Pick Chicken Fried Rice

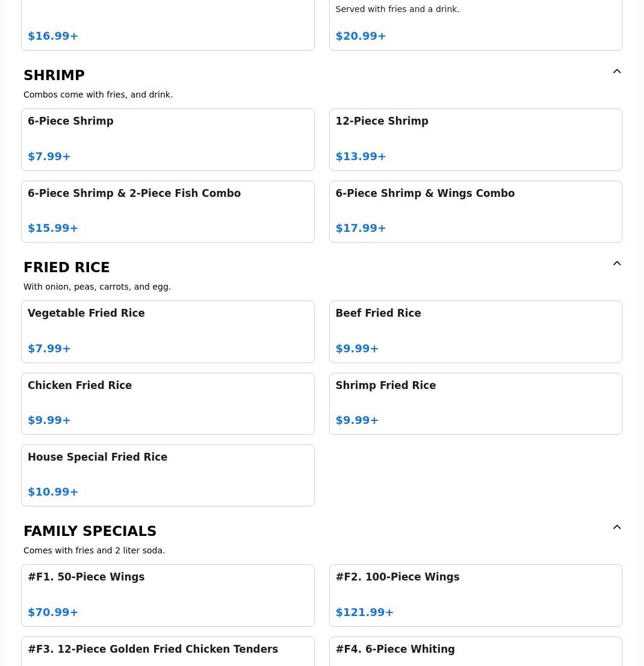[168, 403]
